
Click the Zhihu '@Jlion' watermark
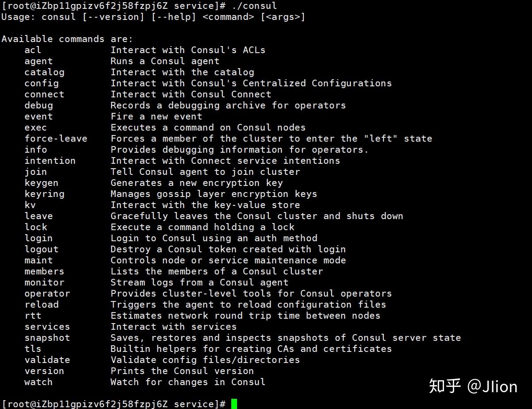point(473,386)
